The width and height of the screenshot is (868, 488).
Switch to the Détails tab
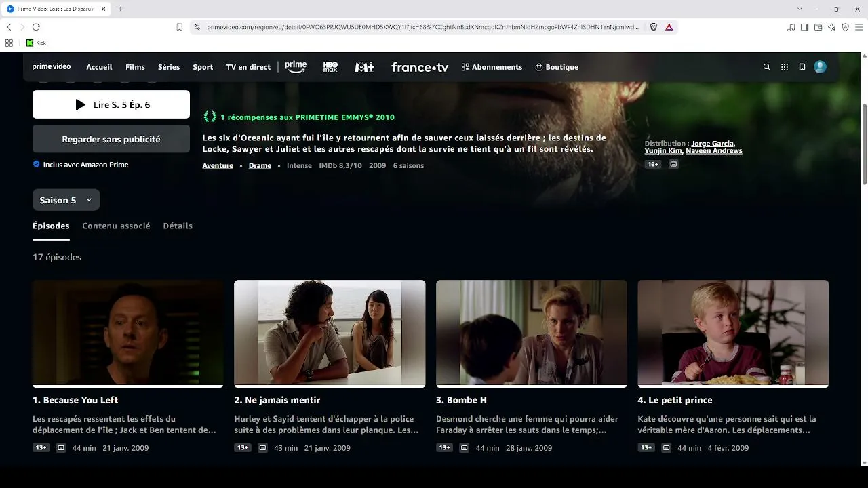[x=178, y=226]
